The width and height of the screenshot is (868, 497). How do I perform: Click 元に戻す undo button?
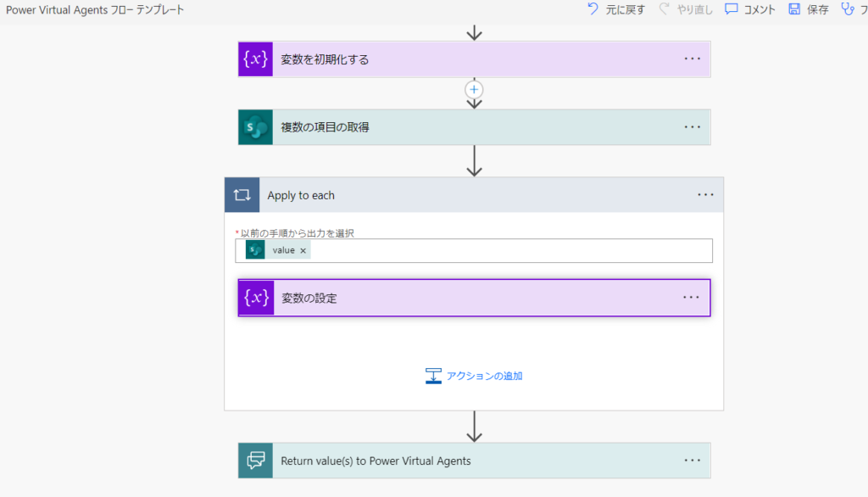(x=616, y=9)
